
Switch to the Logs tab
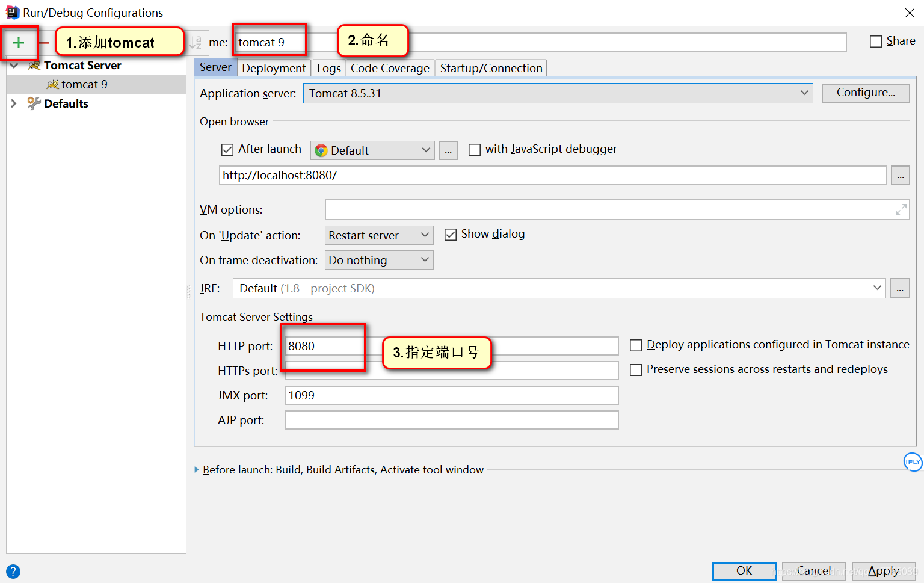click(329, 68)
